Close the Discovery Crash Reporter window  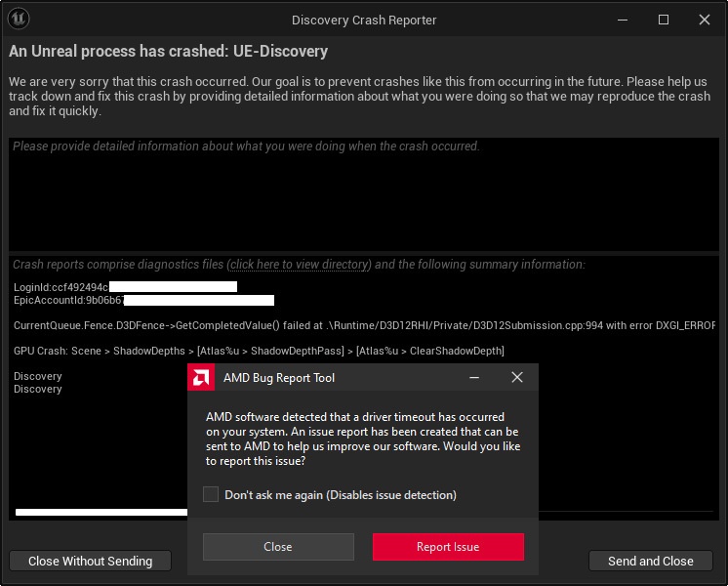coord(705,20)
